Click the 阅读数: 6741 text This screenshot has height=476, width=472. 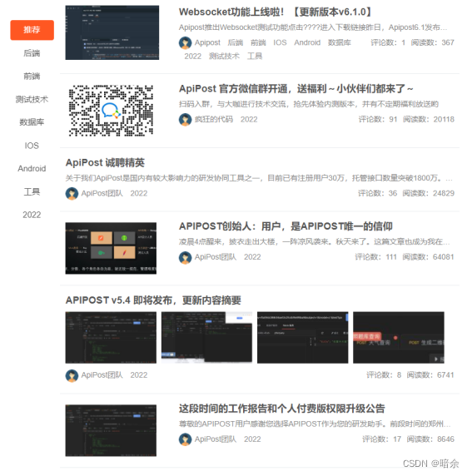click(x=430, y=375)
